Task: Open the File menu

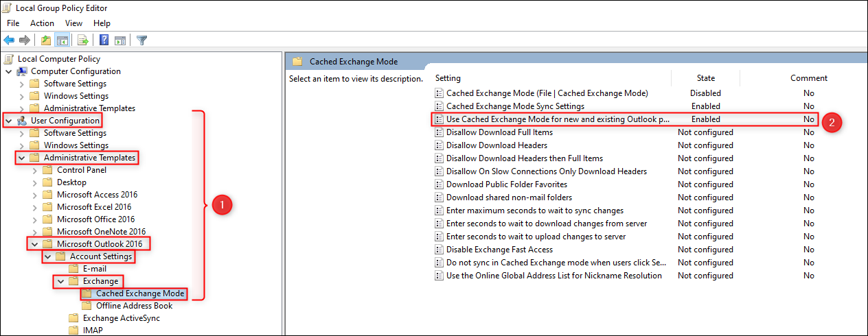Action: pyautogui.click(x=13, y=23)
